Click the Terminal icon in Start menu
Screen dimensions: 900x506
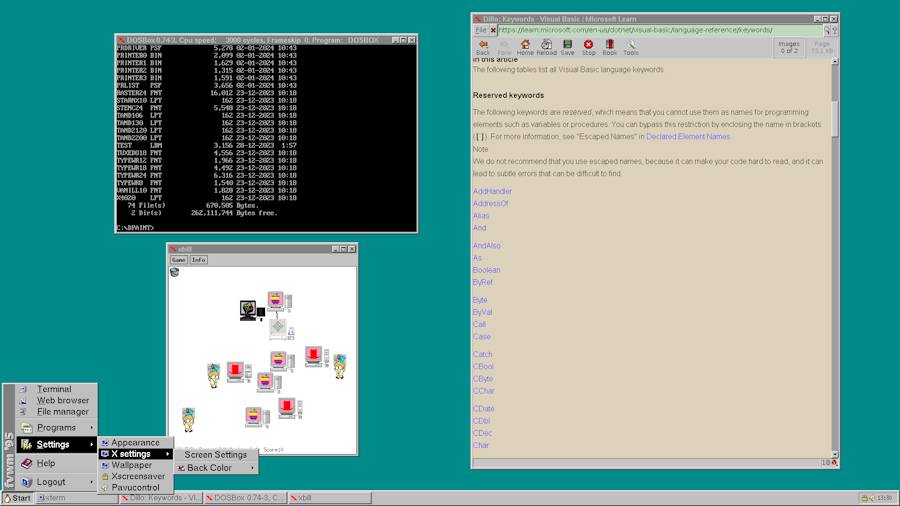[x=23, y=389]
